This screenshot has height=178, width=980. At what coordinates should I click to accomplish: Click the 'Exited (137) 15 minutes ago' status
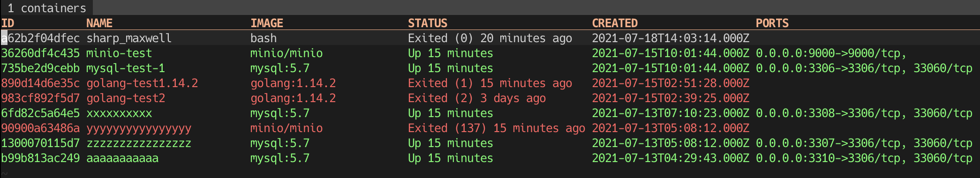pos(497,128)
